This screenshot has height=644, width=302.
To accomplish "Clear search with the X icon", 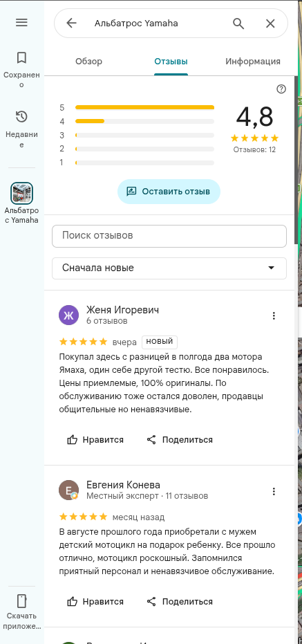I will pos(270,24).
